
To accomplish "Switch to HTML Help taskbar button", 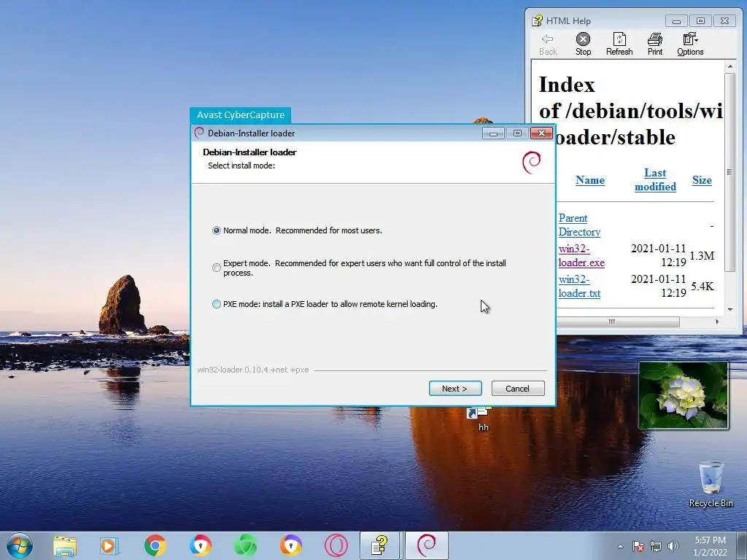I will point(379,545).
